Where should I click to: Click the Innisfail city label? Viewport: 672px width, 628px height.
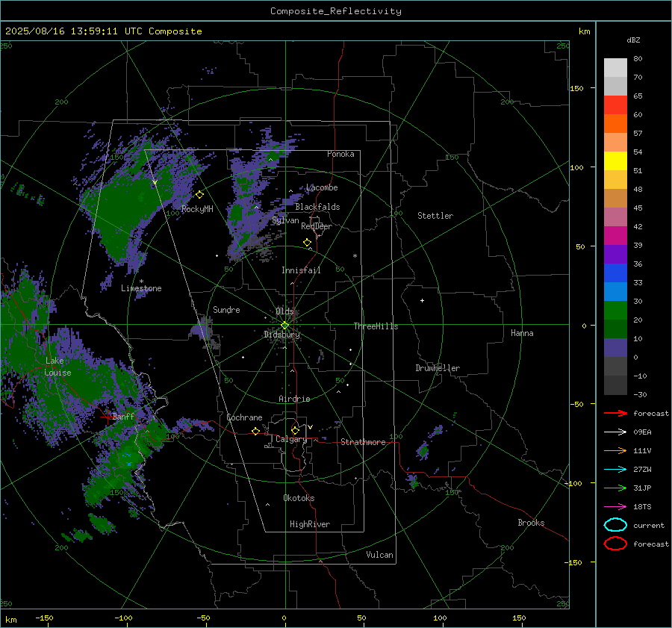(x=301, y=270)
